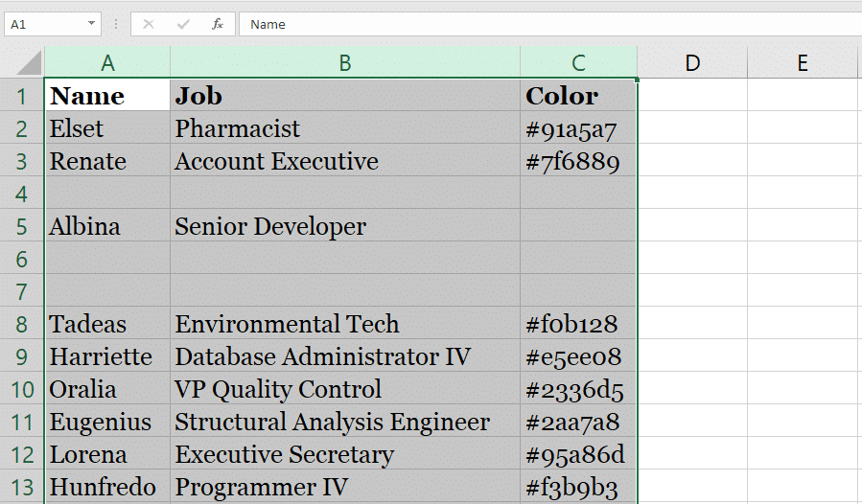Select column C header
862x504 pixels.
click(x=578, y=62)
